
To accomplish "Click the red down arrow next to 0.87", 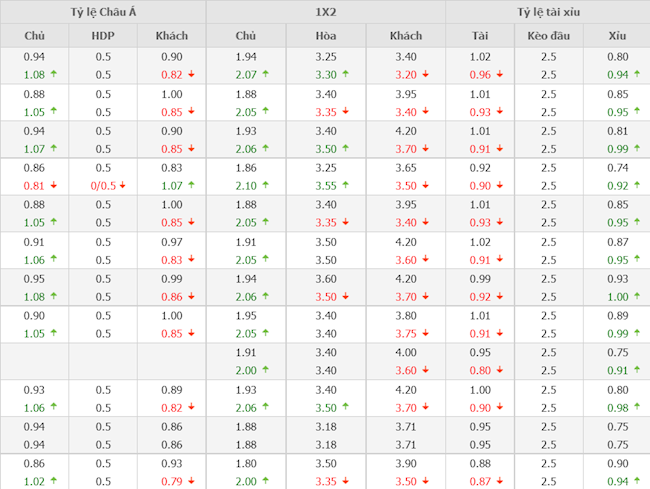I will coord(499,482).
